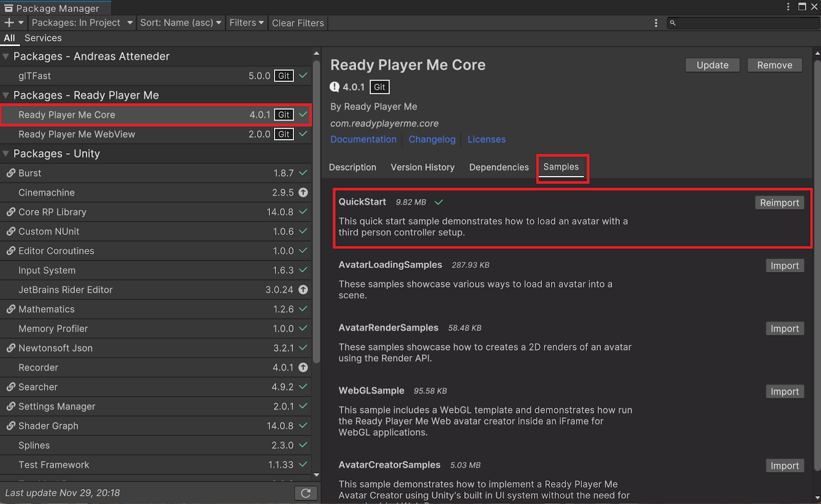Viewport: 821px width, 504px height.
Task: Click the update arrow icon beside Cinemachine
Action: point(303,193)
